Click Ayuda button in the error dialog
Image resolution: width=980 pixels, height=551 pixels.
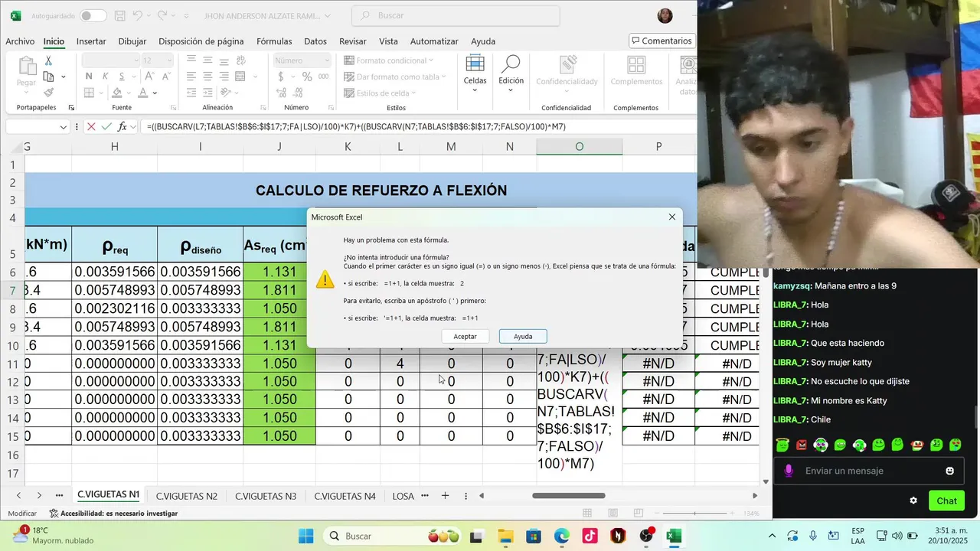point(523,337)
